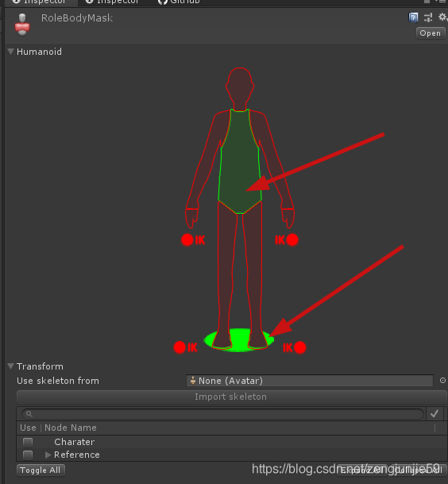This screenshot has height=484, width=448.
Task: Select the Charater node row text
Action: 75,442
